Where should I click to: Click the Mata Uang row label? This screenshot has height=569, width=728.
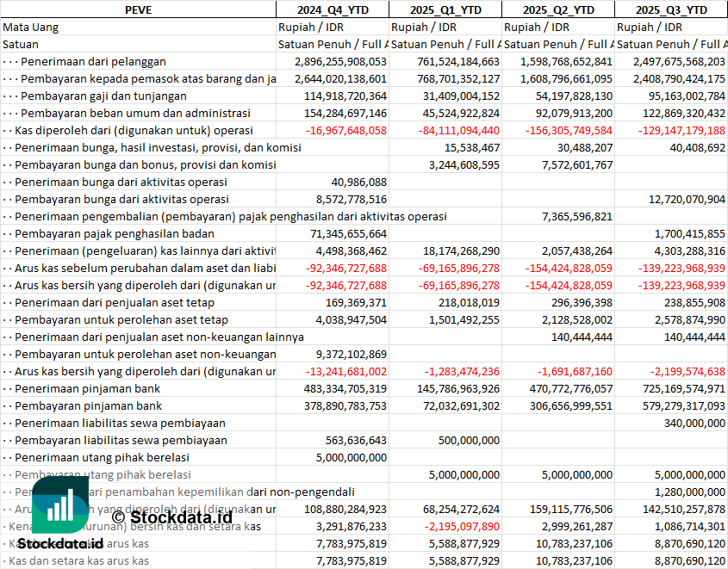coord(31,28)
